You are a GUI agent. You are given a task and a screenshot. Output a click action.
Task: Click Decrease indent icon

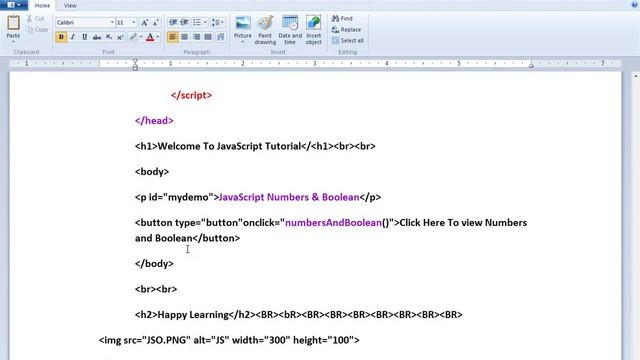173,22
